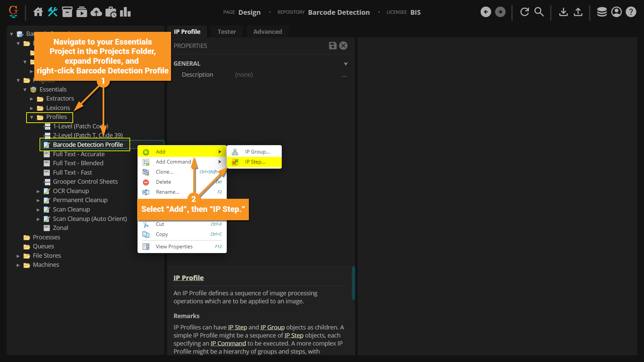
Task: Expand the OCR Cleanup profile node
Action: pyautogui.click(x=38, y=191)
